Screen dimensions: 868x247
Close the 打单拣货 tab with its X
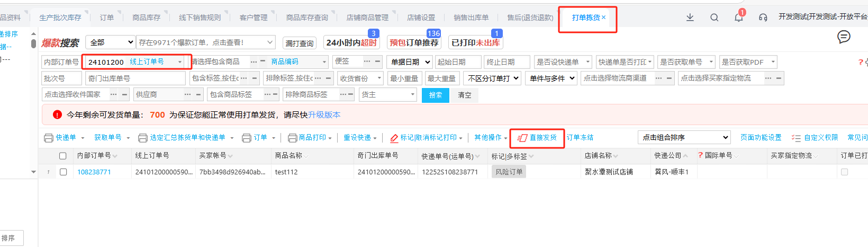603,17
